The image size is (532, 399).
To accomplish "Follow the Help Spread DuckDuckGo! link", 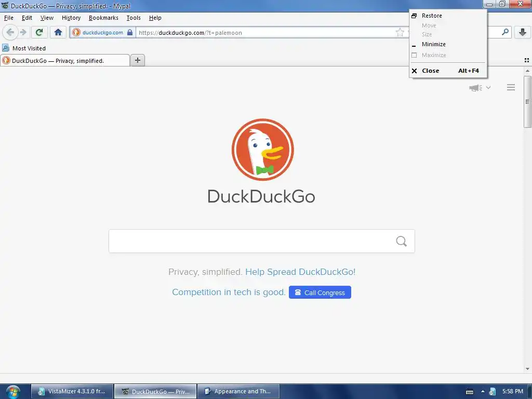I will tap(300, 272).
